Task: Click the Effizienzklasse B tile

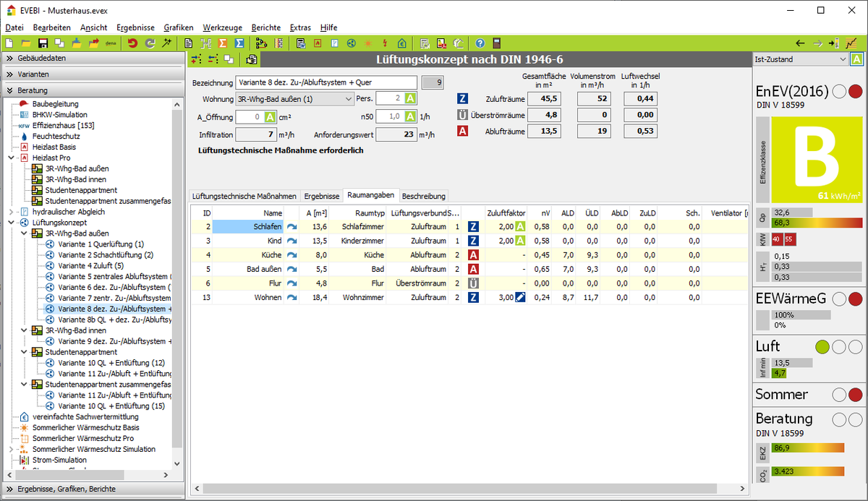Action: point(818,160)
